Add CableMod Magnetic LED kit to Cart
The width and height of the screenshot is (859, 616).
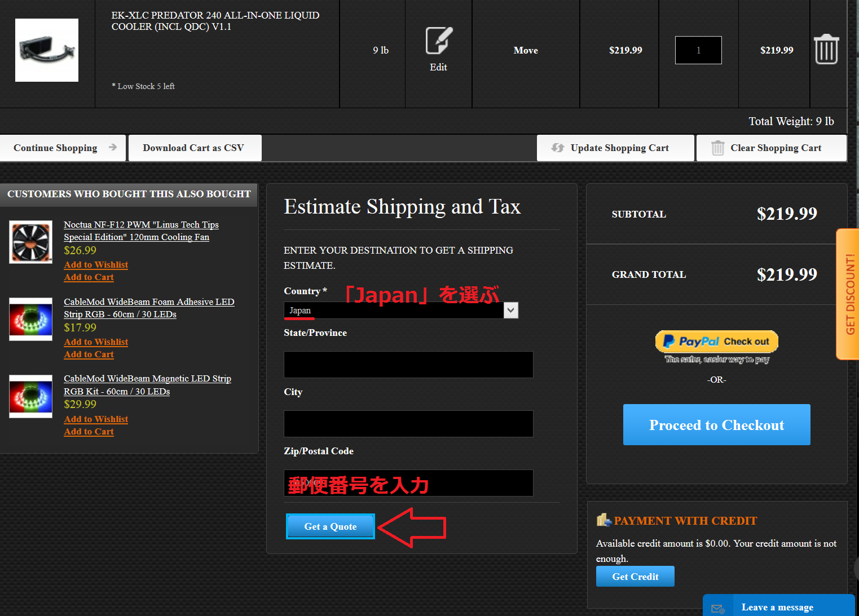(89, 432)
